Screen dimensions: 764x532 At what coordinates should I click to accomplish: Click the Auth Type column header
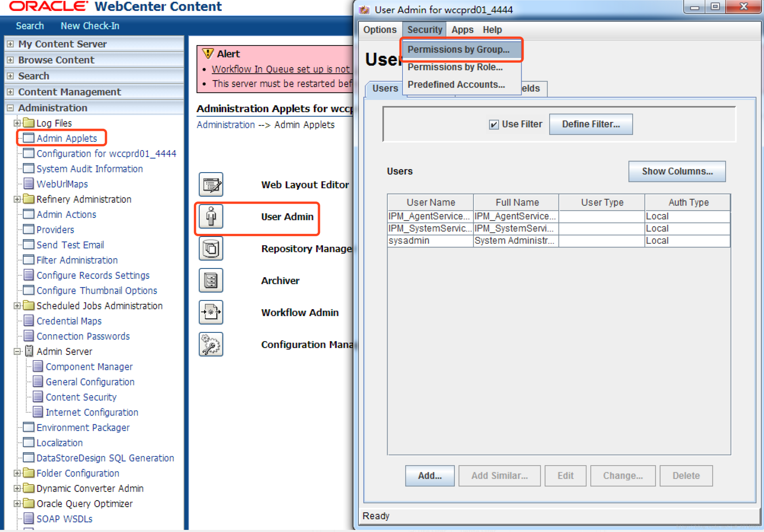coord(688,202)
